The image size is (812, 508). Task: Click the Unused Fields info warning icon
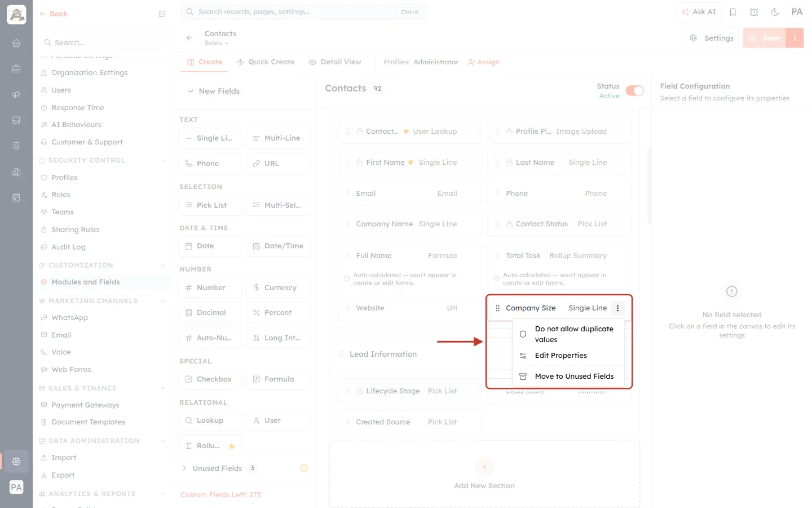(x=304, y=468)
